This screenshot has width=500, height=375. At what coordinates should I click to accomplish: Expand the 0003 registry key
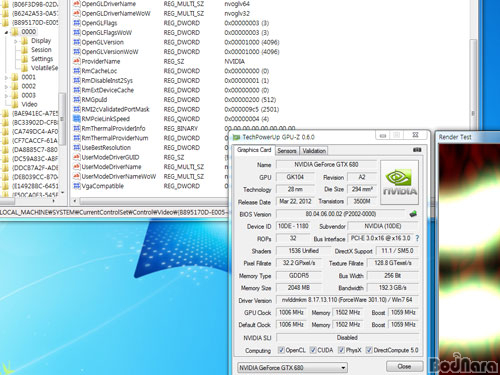pyautogui.click(x=6, y=96)
